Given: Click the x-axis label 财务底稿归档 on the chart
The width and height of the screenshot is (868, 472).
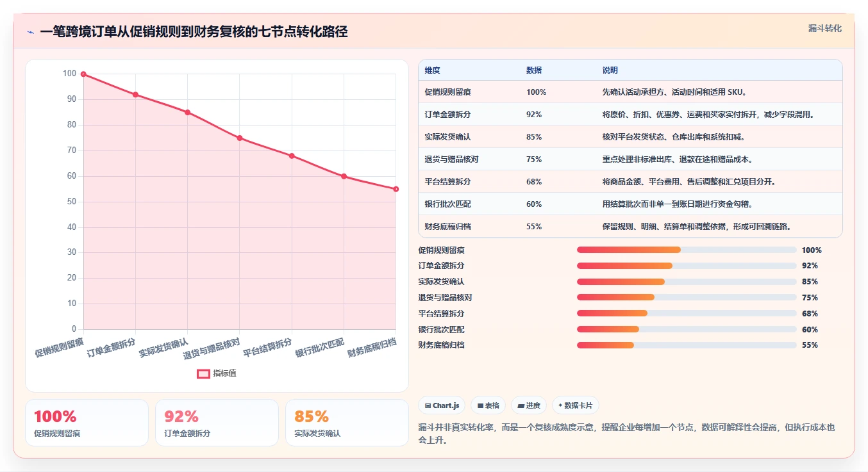Looking at the screenshot, I should pos(372,347).
